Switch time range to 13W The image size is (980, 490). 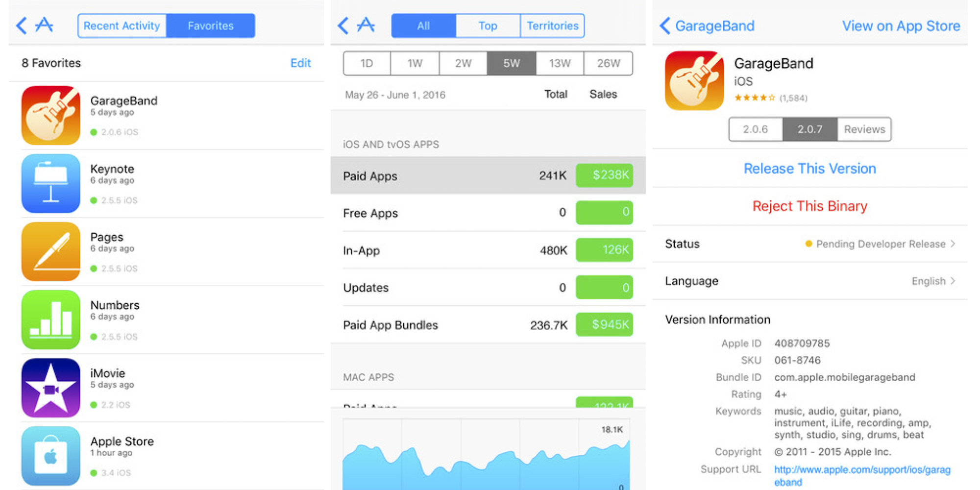[560, 64]
